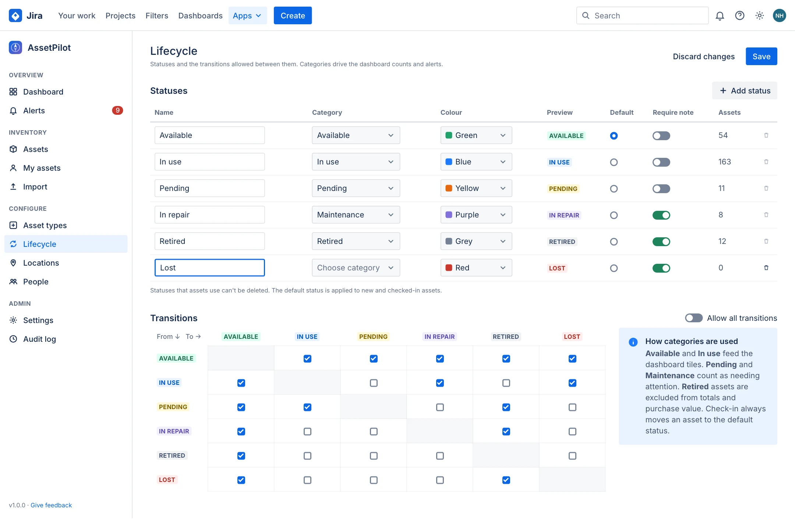Image resolution: width=795 pixels, height=532 pixels.
Task: Open the Red colour selector for Lost
Action: coord(476,267)
